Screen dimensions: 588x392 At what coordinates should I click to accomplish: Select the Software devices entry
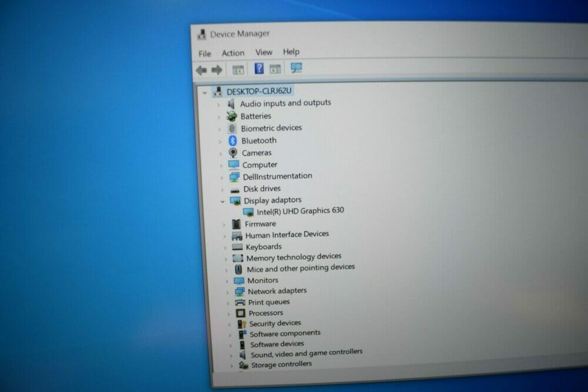(x=277, y=344)
